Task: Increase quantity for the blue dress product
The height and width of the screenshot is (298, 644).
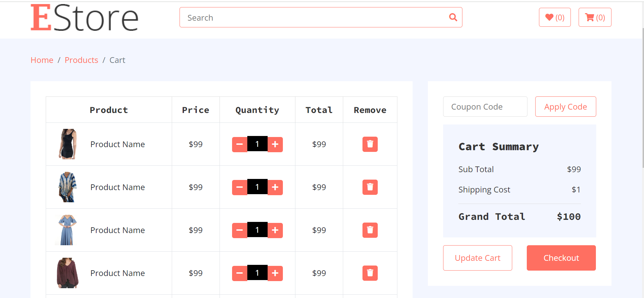Action: pos(275,230)
